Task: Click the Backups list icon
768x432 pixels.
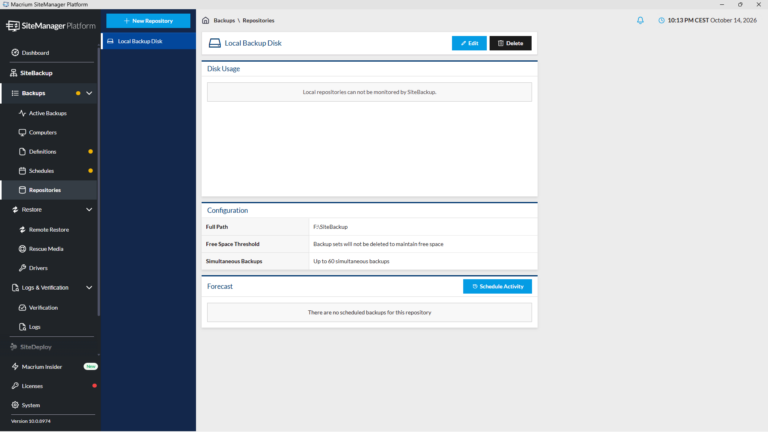Action: pyautogui.click(x=15, y=93)
